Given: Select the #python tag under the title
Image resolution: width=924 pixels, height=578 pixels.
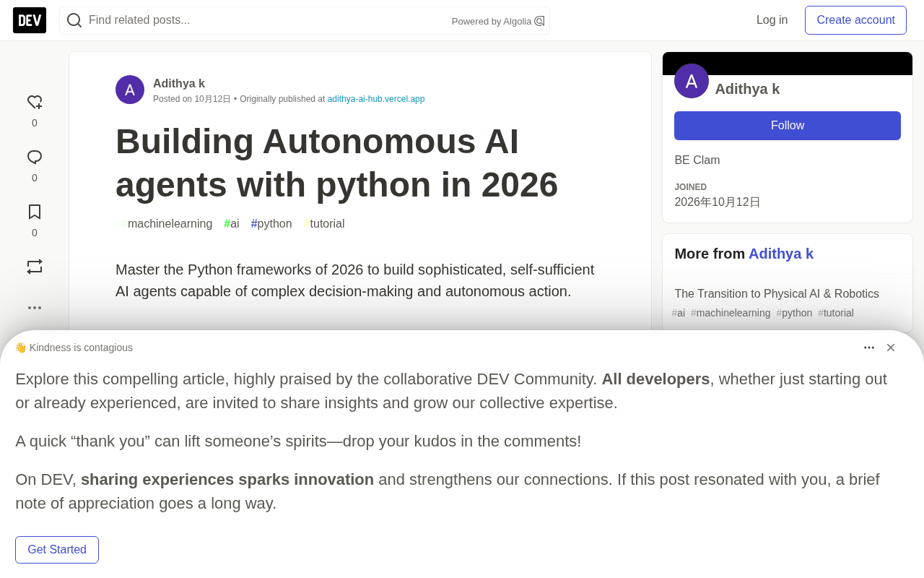Looking at the screenshot, I should pos(271,224).
